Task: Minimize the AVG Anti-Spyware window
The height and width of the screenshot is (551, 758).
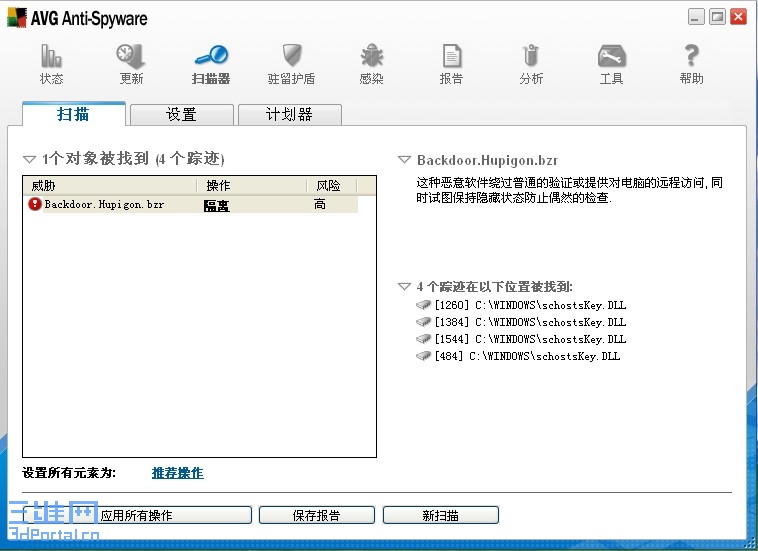Action: 696,17
